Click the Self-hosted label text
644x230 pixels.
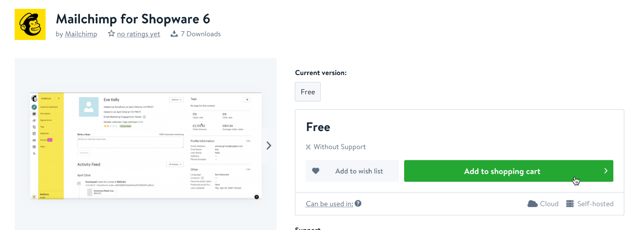click(x=595, y=204)
